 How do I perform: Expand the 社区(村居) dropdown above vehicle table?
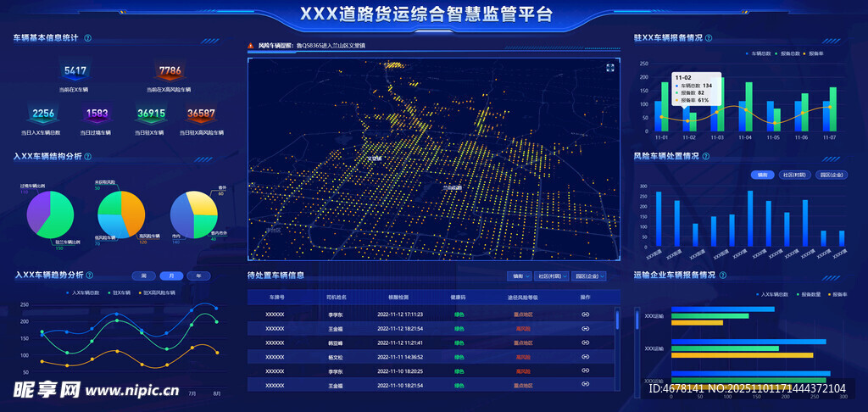click(x=552, y=276)
